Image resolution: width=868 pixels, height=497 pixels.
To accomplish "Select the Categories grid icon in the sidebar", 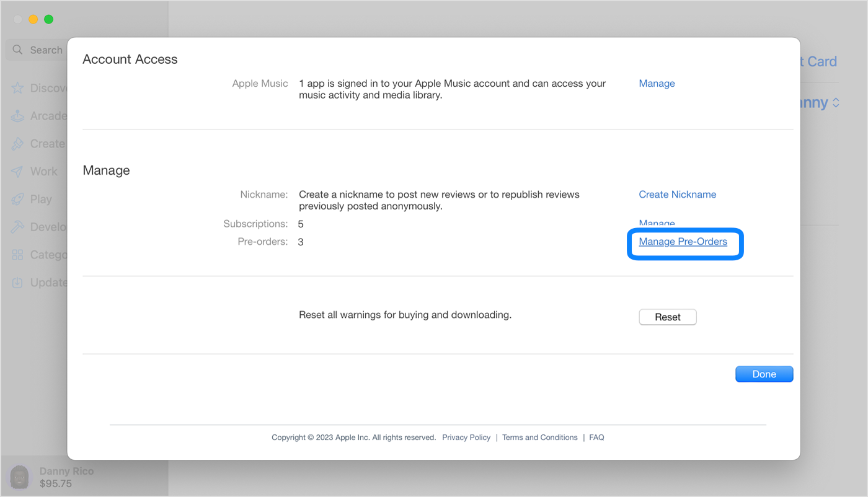I will click(x=17, y=255).
